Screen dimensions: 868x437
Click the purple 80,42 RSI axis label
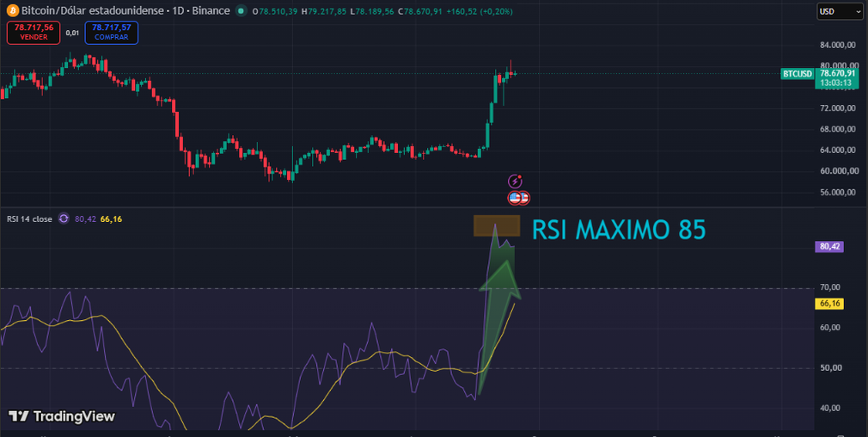[x=829, y=247]
